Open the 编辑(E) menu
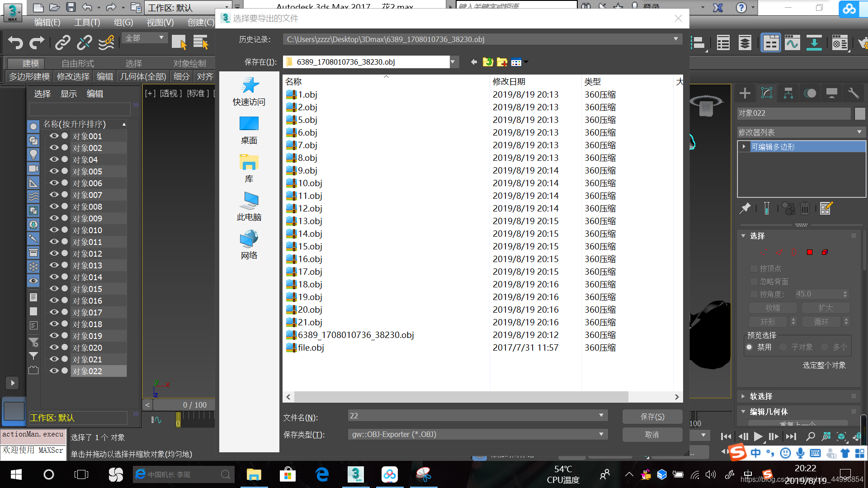Viewport: 868px width, 488px height. pyautogui.click(x=47, y=23)
